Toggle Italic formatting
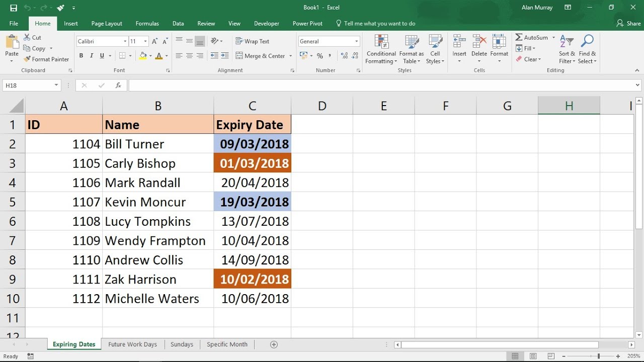Image resolution: width=644 pixels, height=362 pixels. point(92,56)
